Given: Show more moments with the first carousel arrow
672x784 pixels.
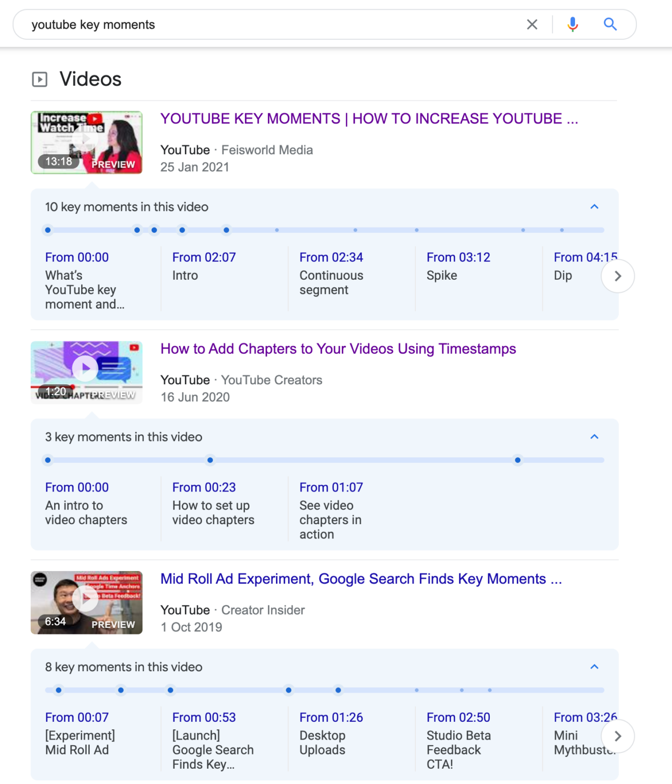Looking at the screenshot, I should (617, 276).
